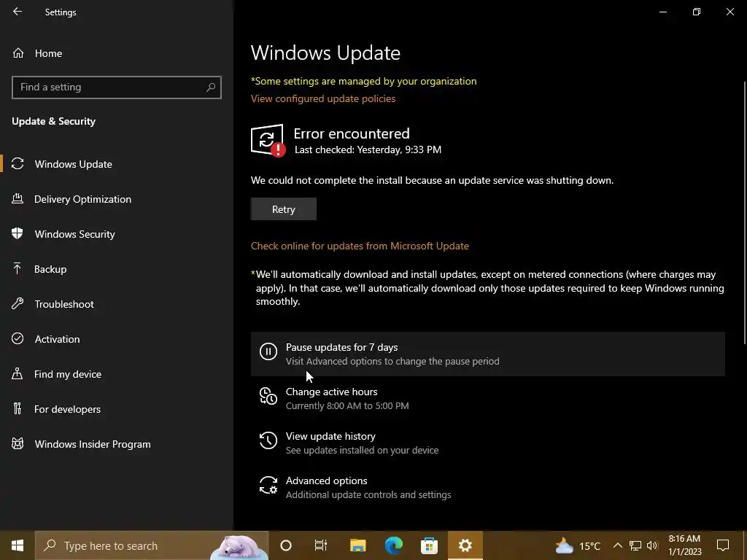747x560 pixels.
Task: Click the volume speaker icon in tray
Action: point(652,545)
